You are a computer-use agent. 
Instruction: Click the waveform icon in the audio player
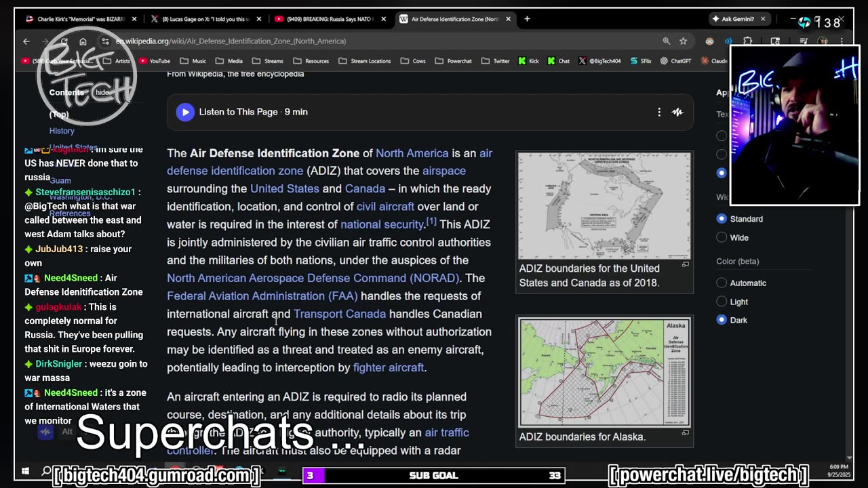[677, 112]
